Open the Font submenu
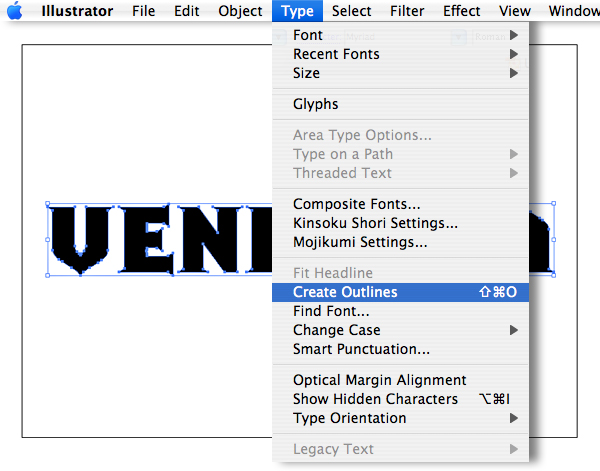This screenshot has height=471, width=600. [x=400, y=35]
